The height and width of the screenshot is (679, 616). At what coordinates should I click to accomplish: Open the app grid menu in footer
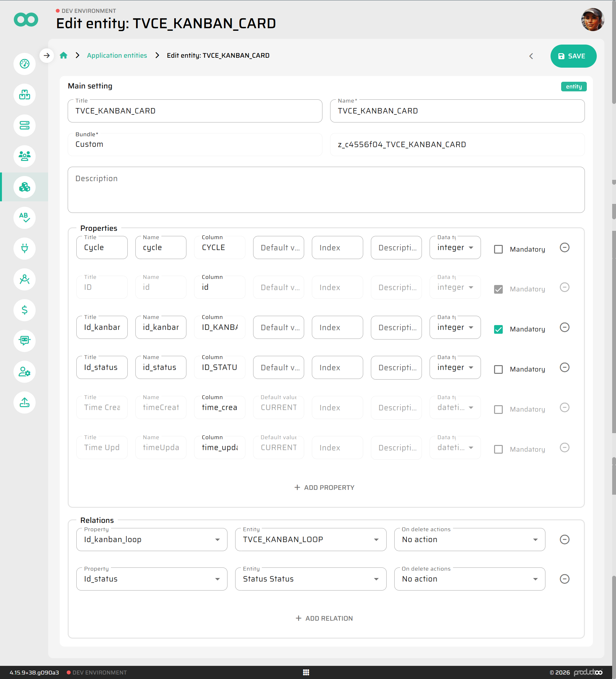306,672
